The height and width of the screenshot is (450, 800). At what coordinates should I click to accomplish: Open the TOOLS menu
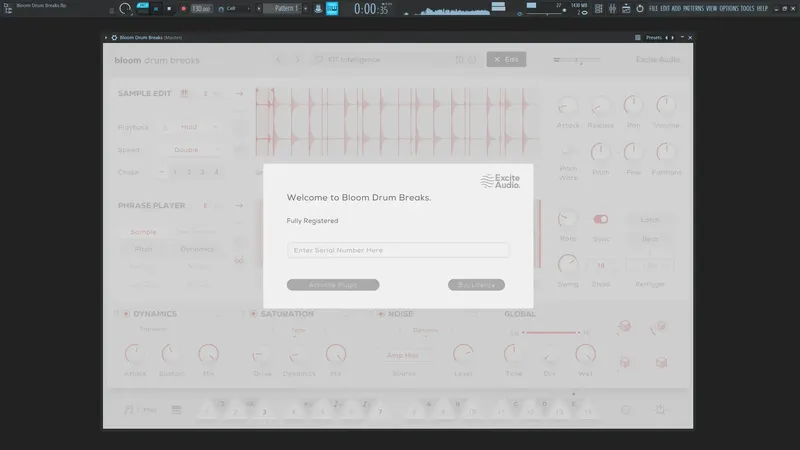click(x=747, y=9)
